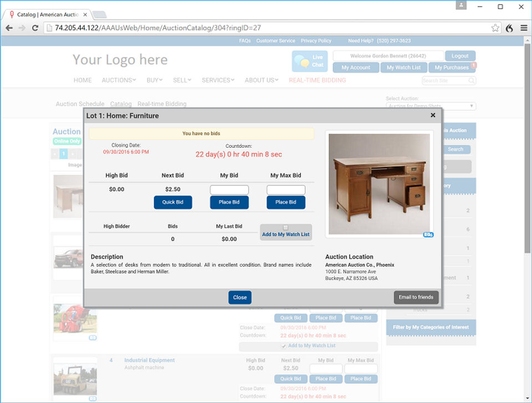Open Privacy Policy link
This screenshot has height=403, width=532.
316,40
